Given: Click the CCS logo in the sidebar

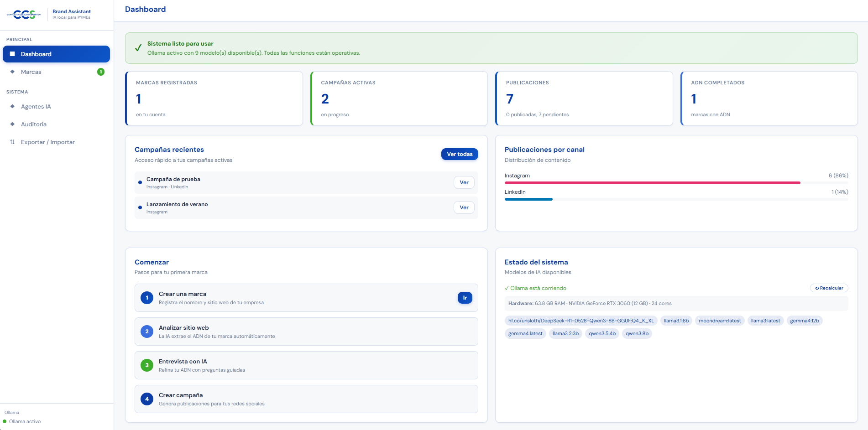Looking at the screenshot, I should tap(24, 15).
